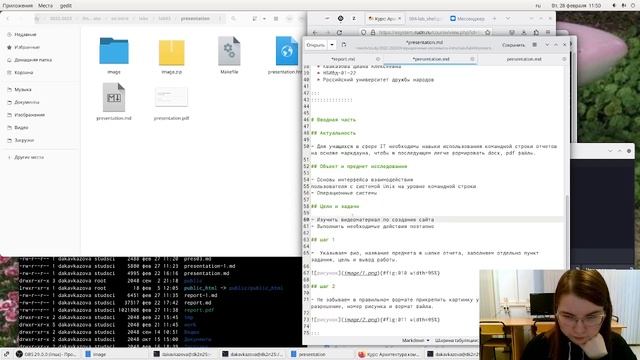
Task: Create a new document tab in gedit
Action: click(344, 45)
